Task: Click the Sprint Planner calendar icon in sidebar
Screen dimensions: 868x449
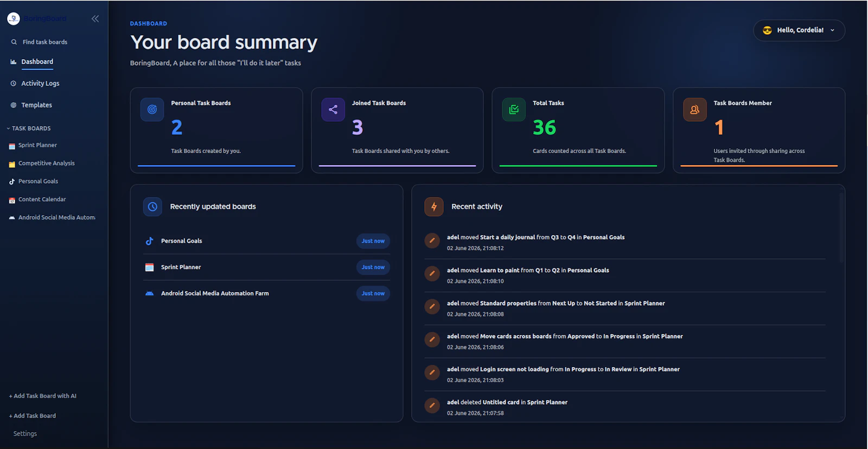Action: click(x=12, y=146)
